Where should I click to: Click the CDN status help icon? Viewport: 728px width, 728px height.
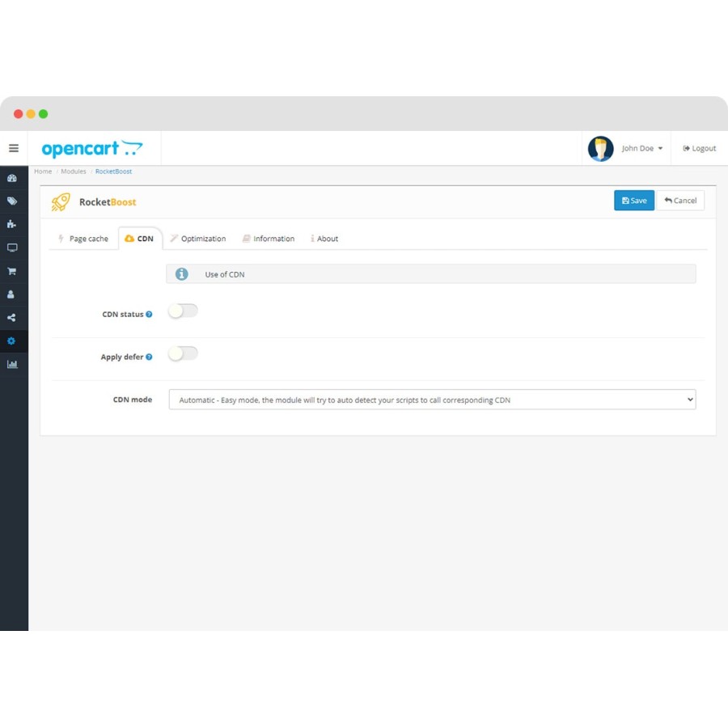tap(149, 315)
